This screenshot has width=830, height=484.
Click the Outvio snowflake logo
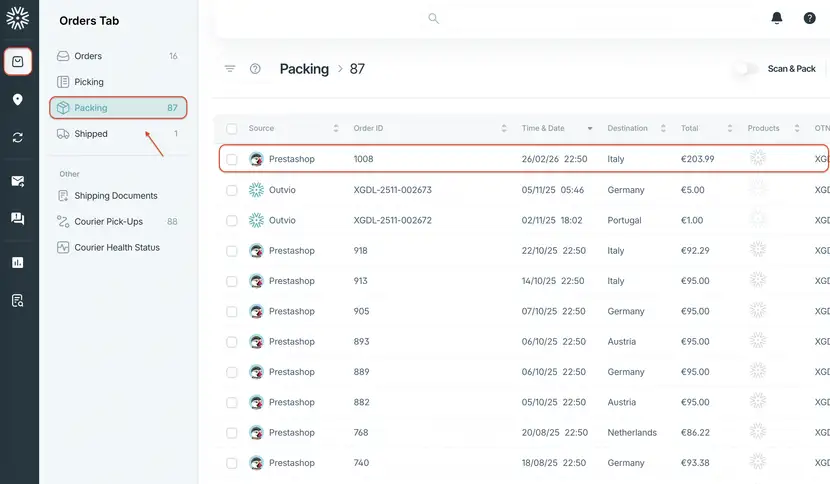pos(17,18)
